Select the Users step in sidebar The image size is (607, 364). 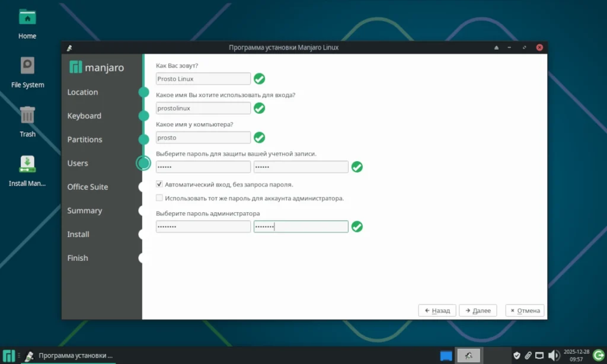[78, 163]
